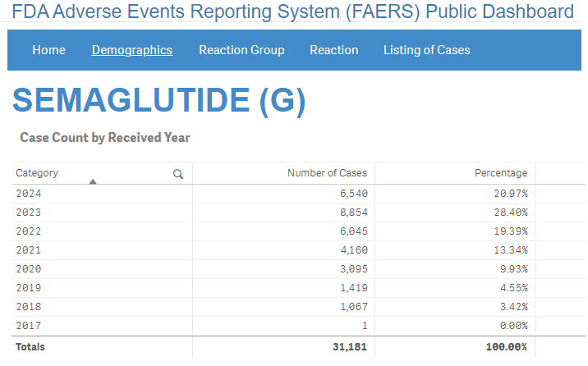
Task: Toggle the Category sort arrow
Action: click(x=93, y=181)
